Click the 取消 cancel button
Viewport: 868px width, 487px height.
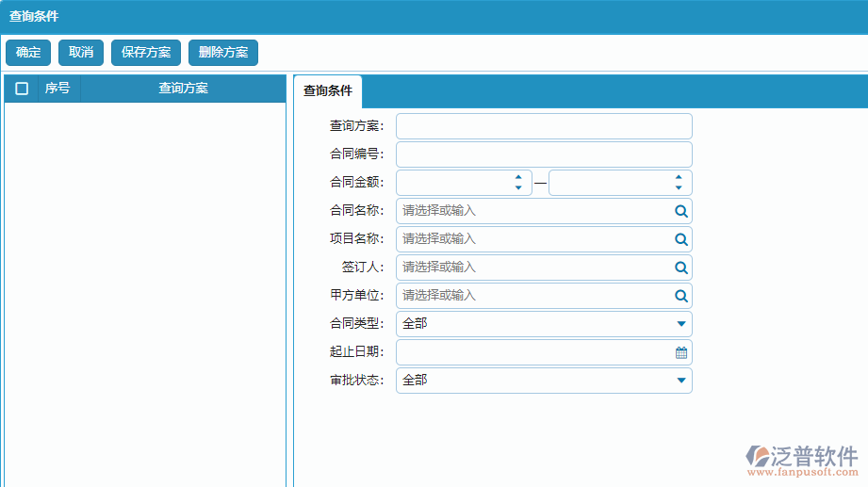(x=81, y=53)
